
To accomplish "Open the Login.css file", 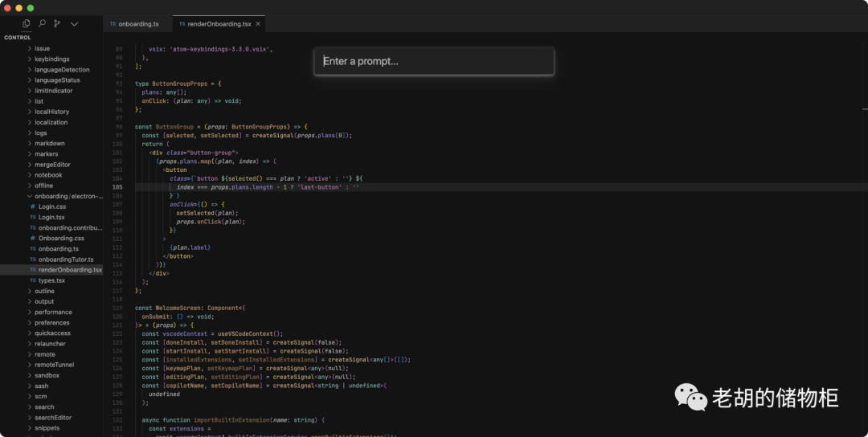I will tap(51, 206).
